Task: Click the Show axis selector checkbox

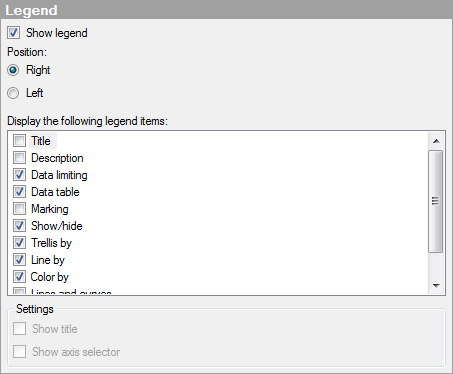Action: pyautogui.click(x=19, y=352)
